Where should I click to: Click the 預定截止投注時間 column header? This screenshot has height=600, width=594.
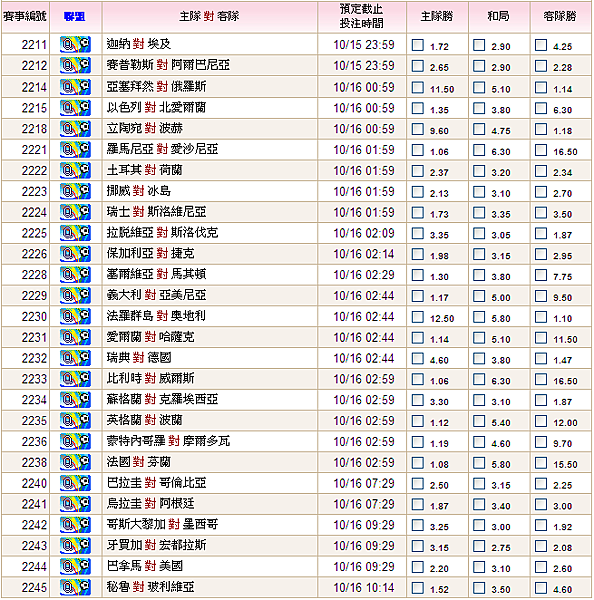click(x=361, y=16)
